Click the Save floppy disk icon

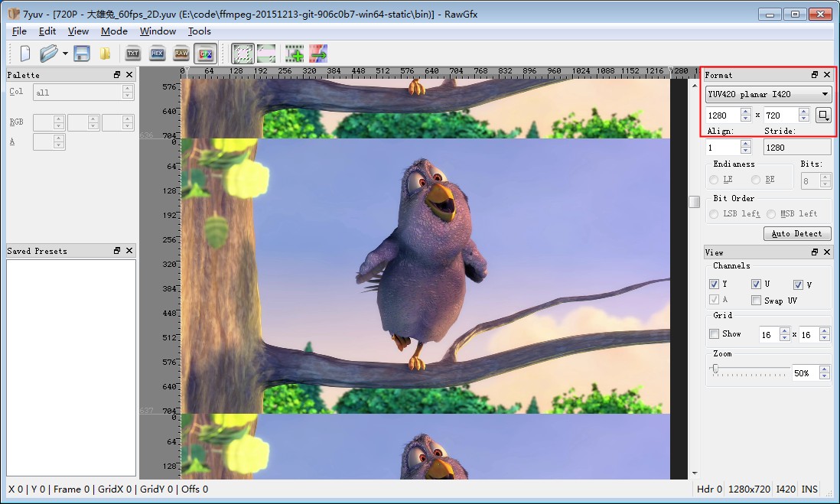tap(81, 54)
